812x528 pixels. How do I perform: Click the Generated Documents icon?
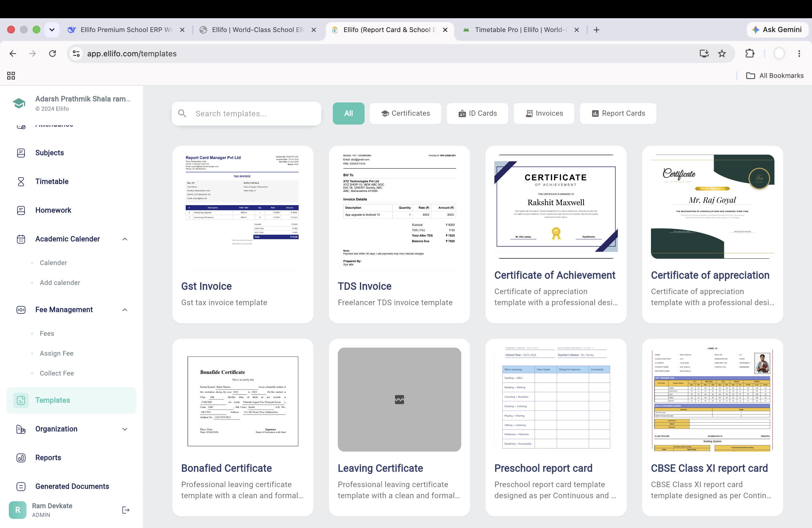click(21, 486)
